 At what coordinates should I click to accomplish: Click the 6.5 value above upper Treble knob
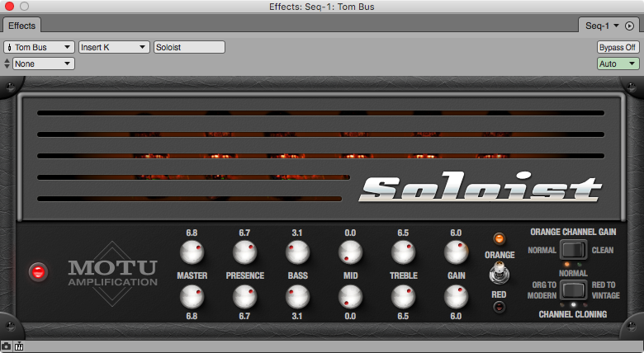tap(403, 233)
